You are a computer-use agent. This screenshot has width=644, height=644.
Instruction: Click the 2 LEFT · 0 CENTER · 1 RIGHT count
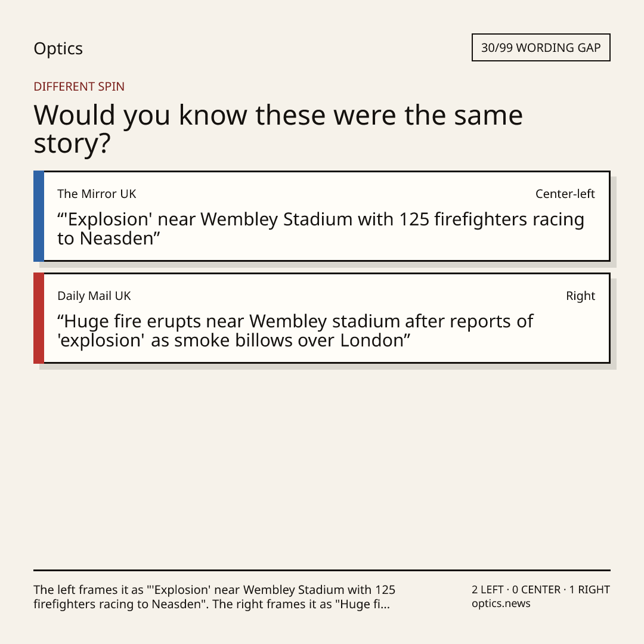pos(540,589)
